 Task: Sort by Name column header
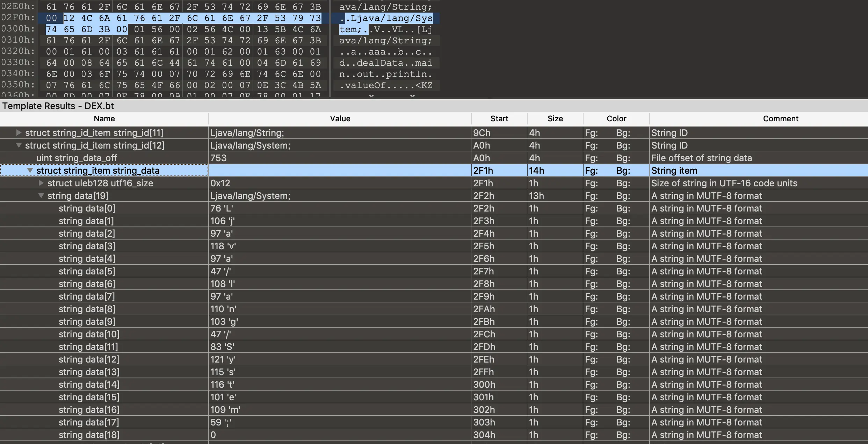104,119
